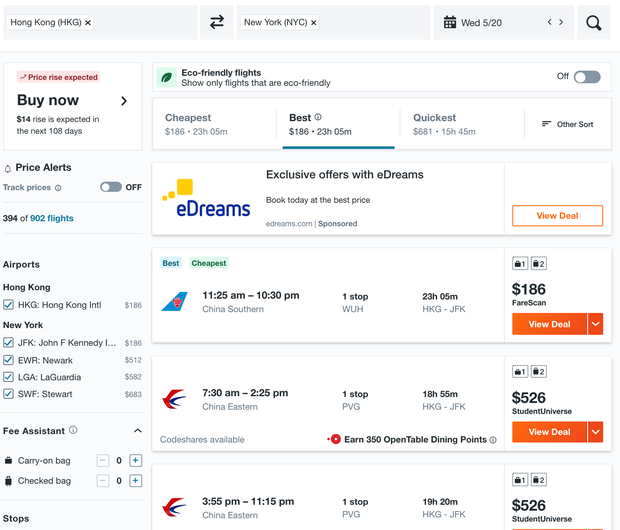Uncheck the LGA: LaGuardia airport checkbox

coord(9,377)
